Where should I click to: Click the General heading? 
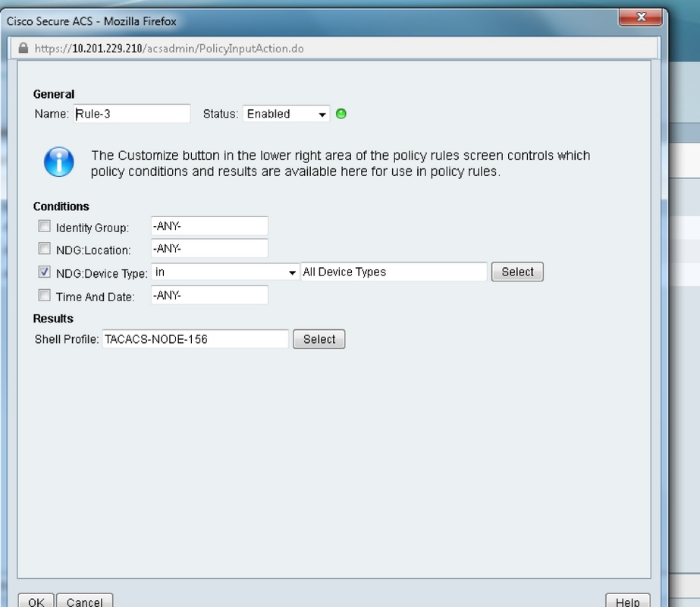(x=54, y=94)
